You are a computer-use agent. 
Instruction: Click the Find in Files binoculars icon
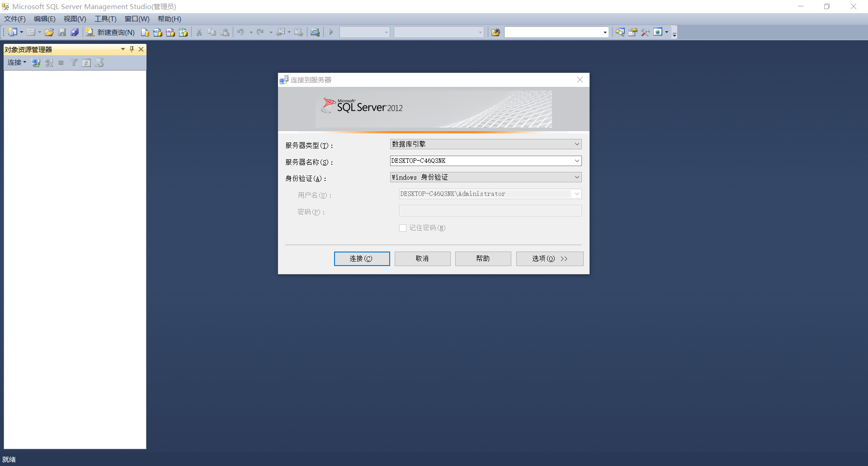pyautogui.click(x=496, y=32)
